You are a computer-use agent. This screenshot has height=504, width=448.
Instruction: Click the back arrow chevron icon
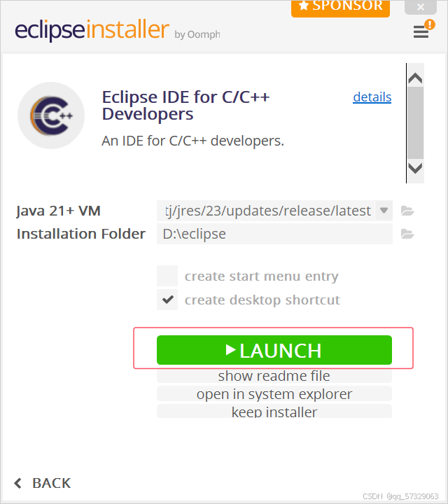tap(18, 483)
